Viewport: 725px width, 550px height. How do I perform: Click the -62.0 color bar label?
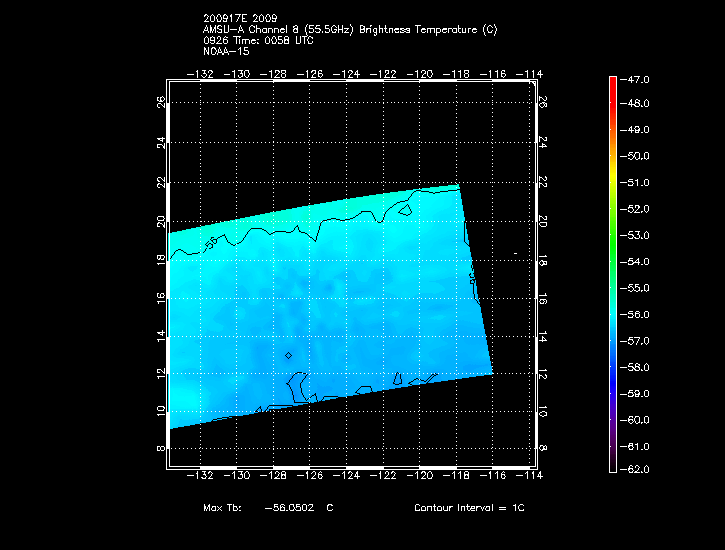(637, 469)
